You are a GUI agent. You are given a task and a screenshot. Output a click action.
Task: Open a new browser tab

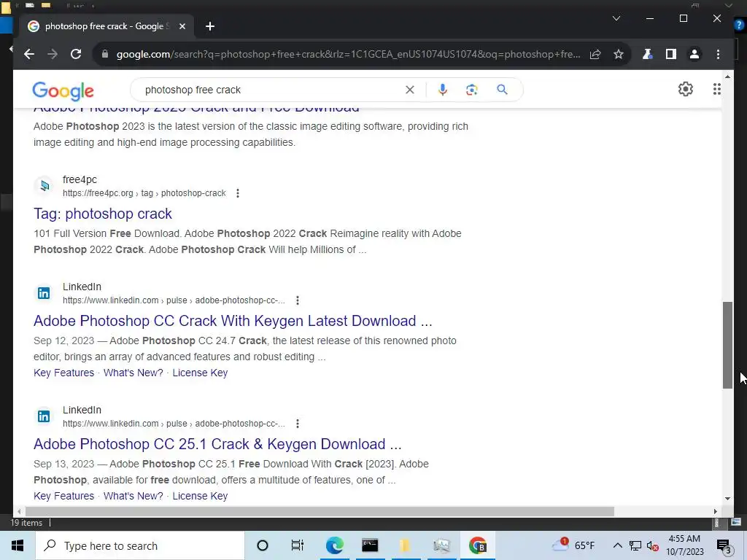coord(210,27)
